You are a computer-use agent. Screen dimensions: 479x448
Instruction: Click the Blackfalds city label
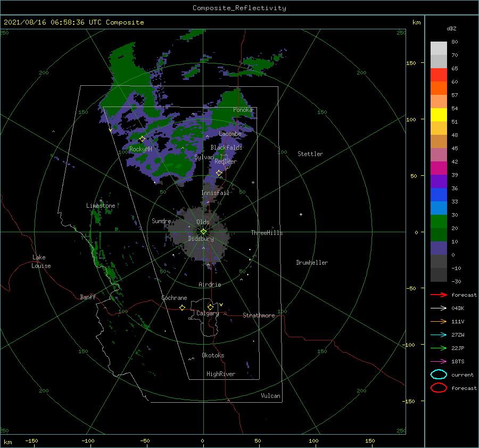point(226,148)
